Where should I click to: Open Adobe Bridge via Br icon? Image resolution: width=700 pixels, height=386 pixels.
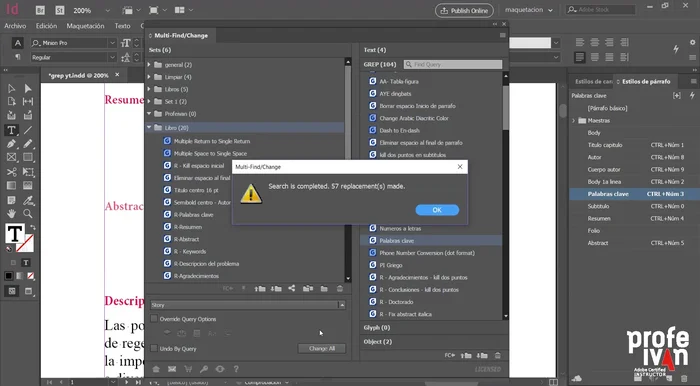[40, 10]
